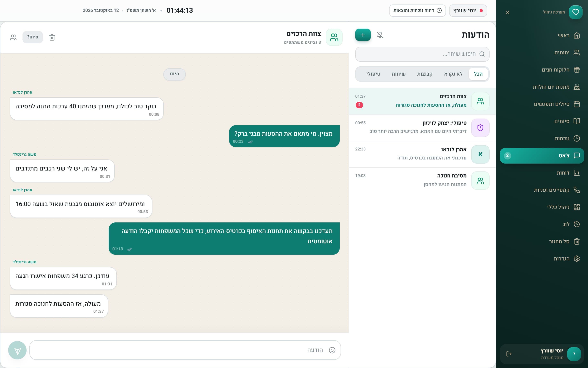Click the סיום? button in chat header

coord(32,37)
